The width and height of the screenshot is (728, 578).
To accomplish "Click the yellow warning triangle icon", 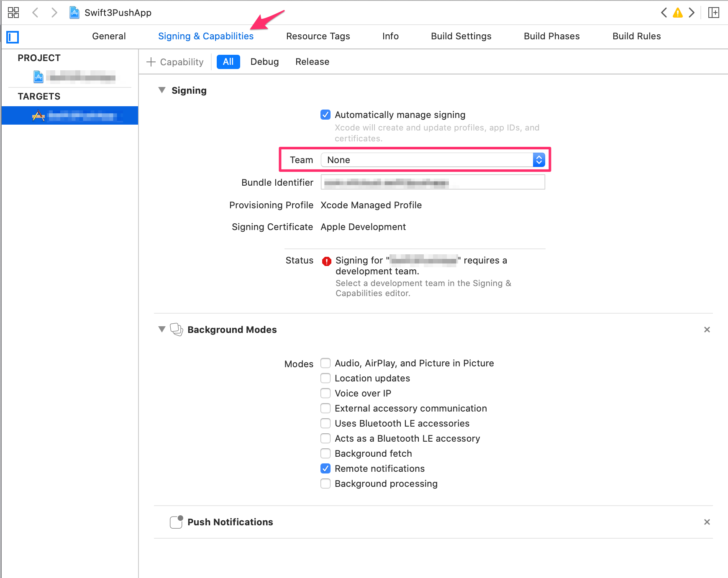I will 678,13.
